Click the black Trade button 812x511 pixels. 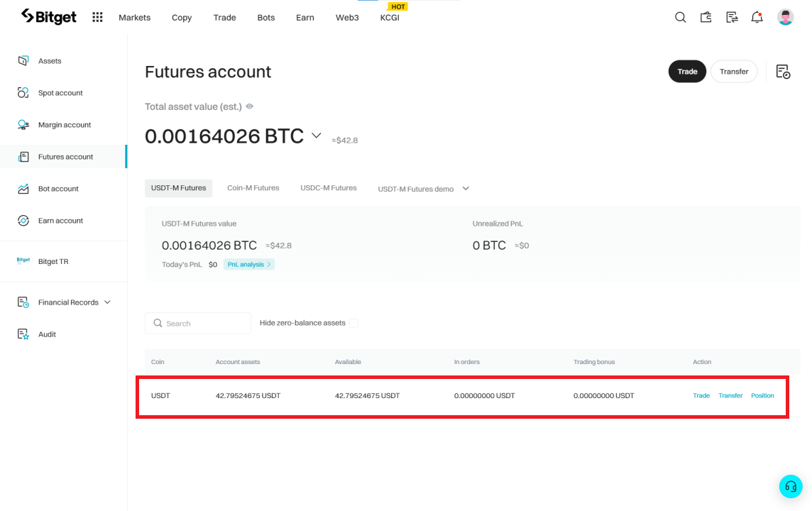[687, 72]
